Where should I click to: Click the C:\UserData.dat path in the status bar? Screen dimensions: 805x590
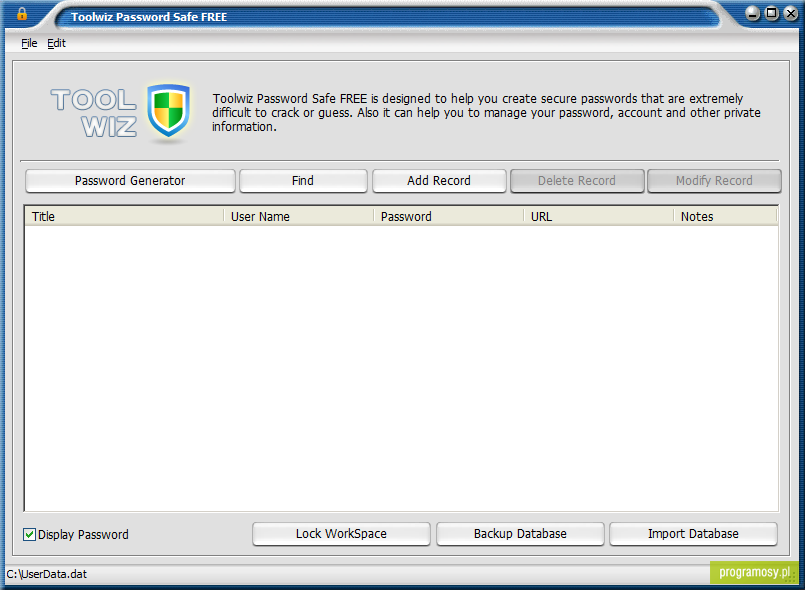pyautogui.click(x=47, y=574)
